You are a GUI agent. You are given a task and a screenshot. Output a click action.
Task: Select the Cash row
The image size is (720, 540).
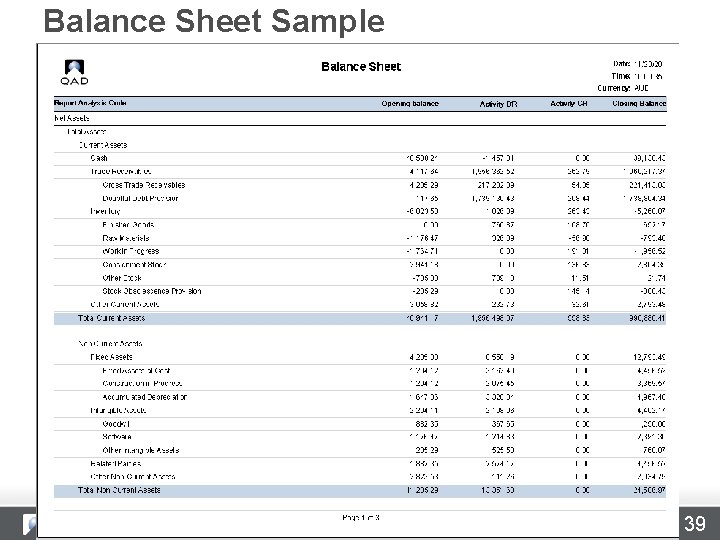[x=360, y=158]
